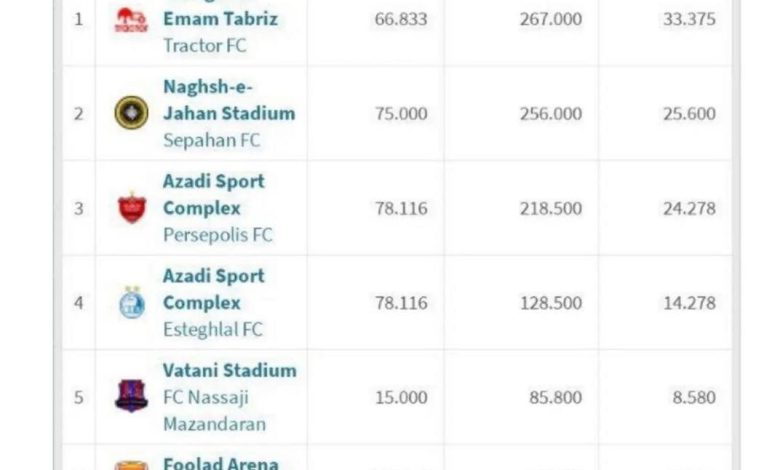
Task: Open the Foolad Arena link
Action: point(221,464)
